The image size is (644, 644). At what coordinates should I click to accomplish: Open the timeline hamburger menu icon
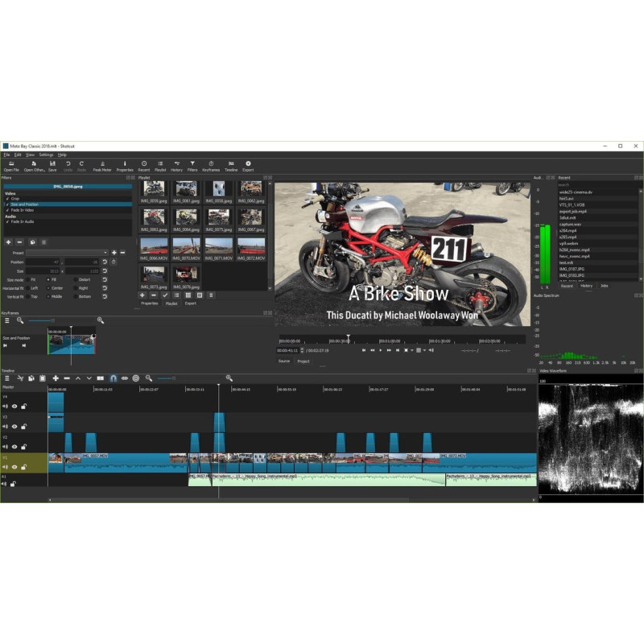7,378
